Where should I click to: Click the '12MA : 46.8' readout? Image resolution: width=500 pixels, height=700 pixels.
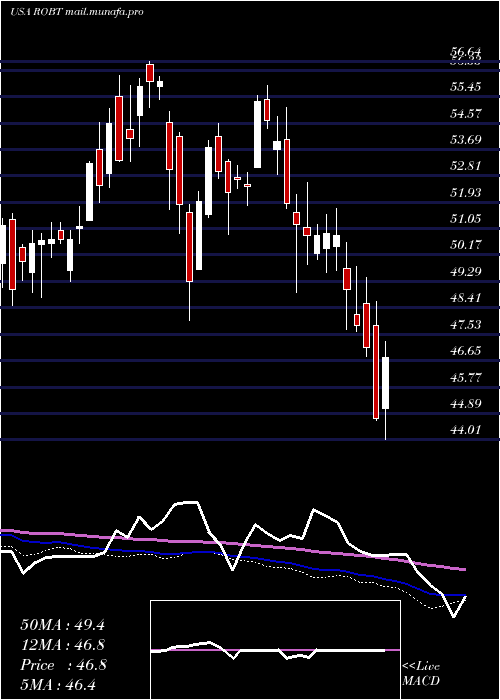[62, 645]
